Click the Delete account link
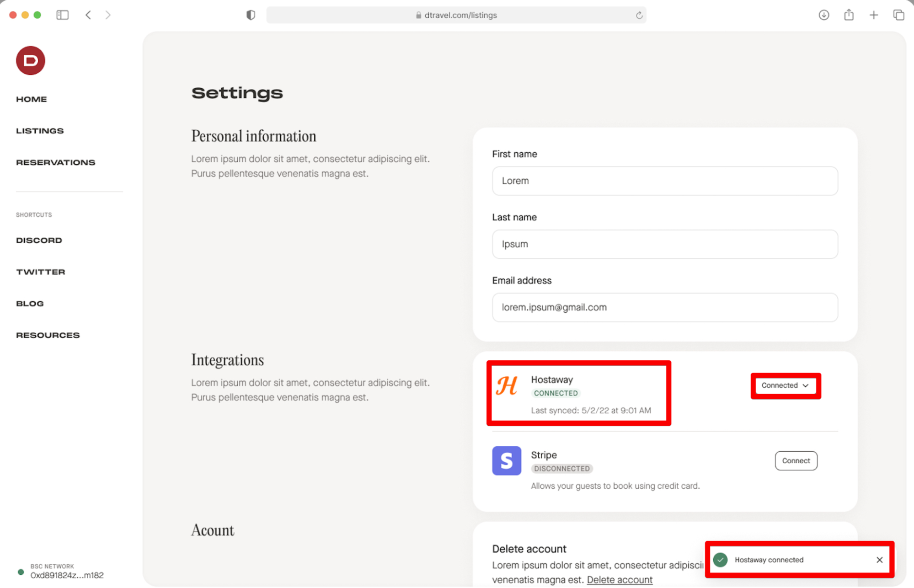914x588 pixels. pos(619,579)
